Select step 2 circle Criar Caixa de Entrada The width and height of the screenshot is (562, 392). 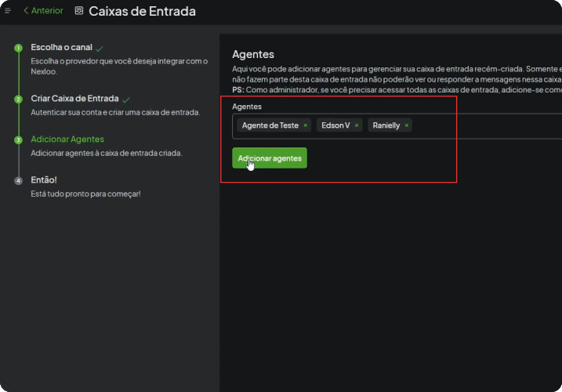pos(18,99)
